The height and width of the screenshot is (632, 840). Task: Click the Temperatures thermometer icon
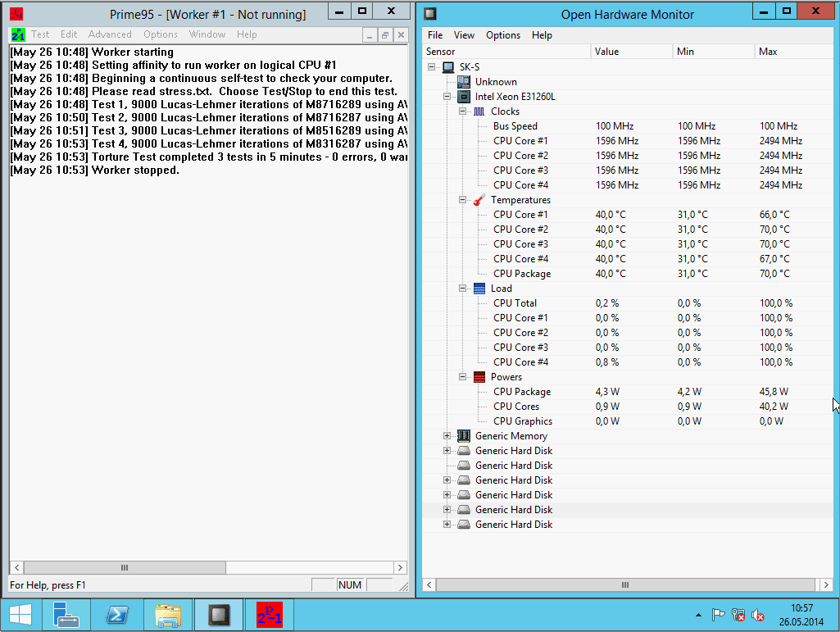click(479, 200)
